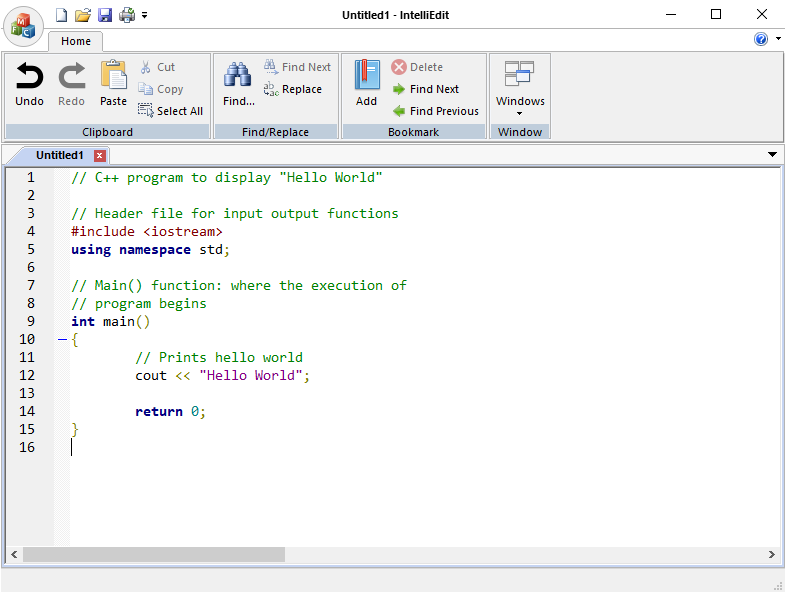Print the document with the printer icon
Image resolution: width=786 pixels, height=593 pixels.
pyautogui.click(x=127, y=15)
